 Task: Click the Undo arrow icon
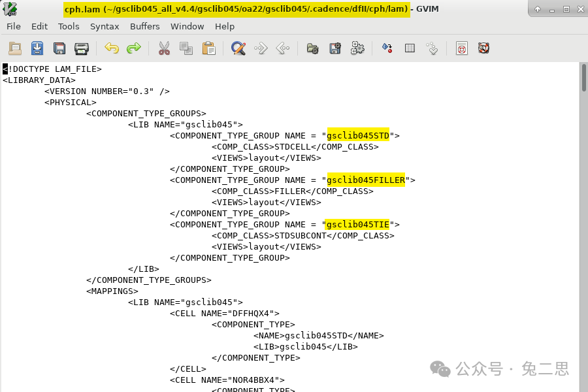pos(112,48)
